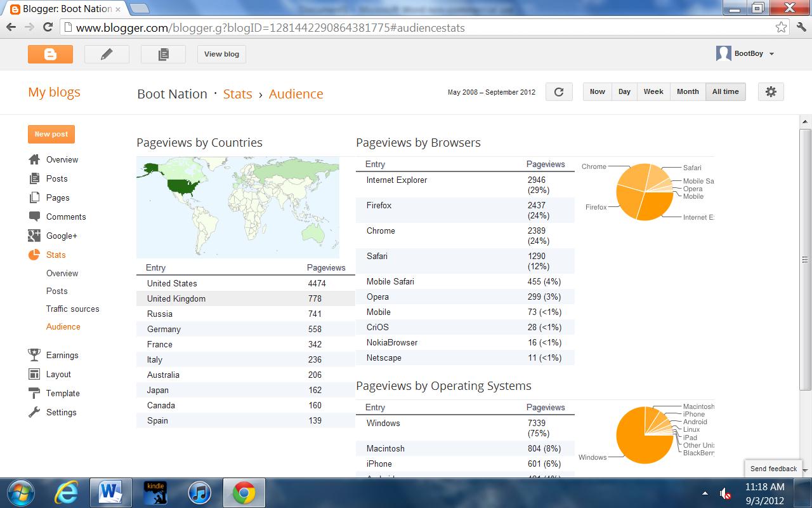This screenshot has height=508, width=812.
Task: Open Chrome wrench menu icon
Action: coord(800,27)
